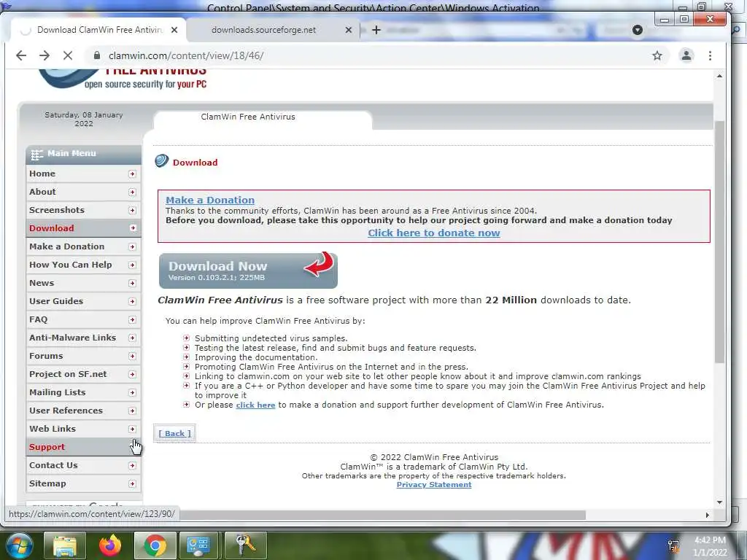Open File Explorer from the taskbar
The image size is (747, 560).
(x=65, y=545)
